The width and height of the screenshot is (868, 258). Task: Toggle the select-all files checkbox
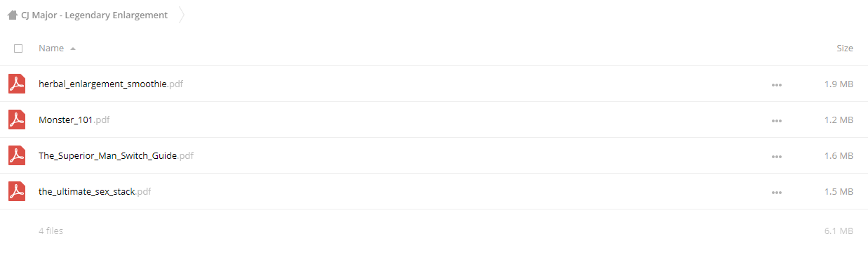pos(18,49)
